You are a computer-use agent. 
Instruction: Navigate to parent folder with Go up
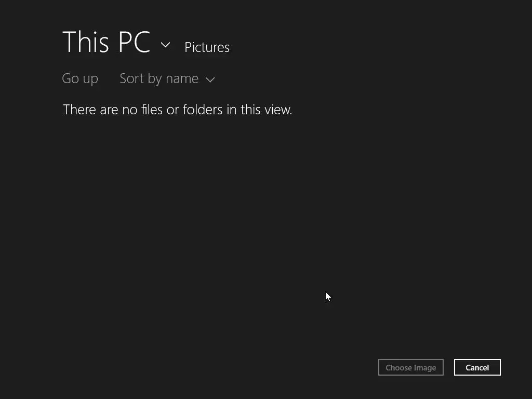pyautogui.click(x=80, y=78)
